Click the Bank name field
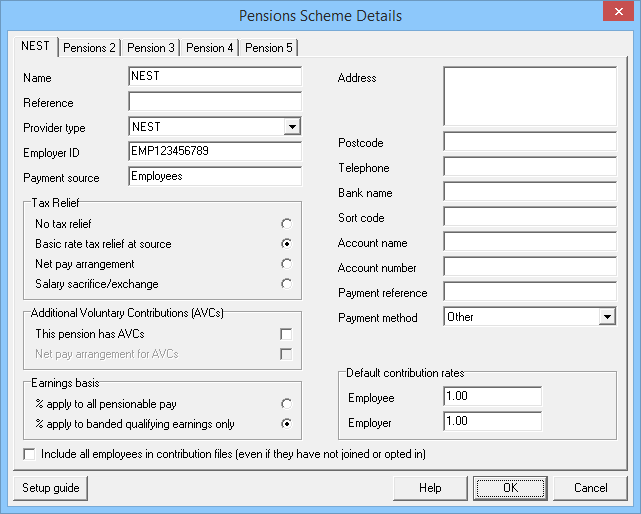Screen dimensions: 641x514 [530, 192]
